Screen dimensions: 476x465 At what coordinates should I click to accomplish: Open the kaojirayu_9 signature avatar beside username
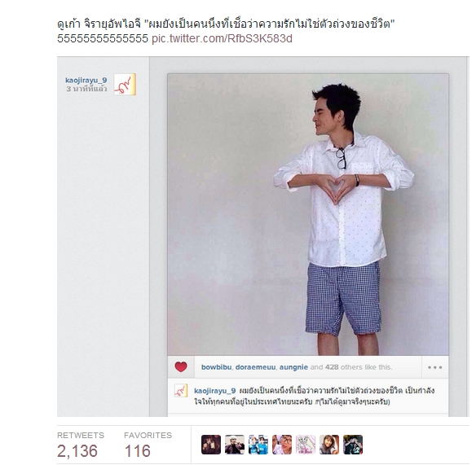(125, 85)
